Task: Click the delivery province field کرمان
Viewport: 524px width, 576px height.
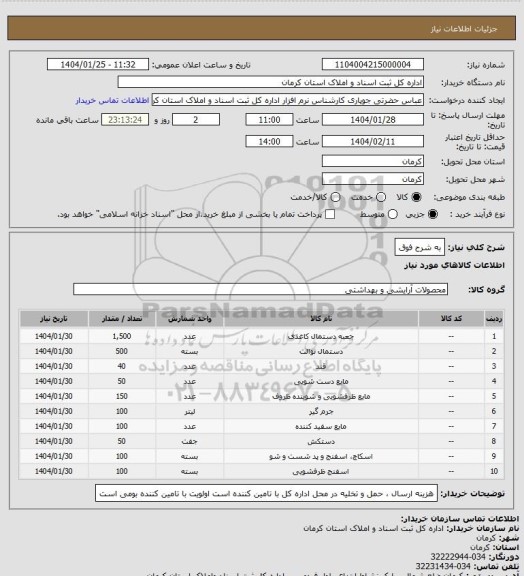Action: click(x=373, y=161)
